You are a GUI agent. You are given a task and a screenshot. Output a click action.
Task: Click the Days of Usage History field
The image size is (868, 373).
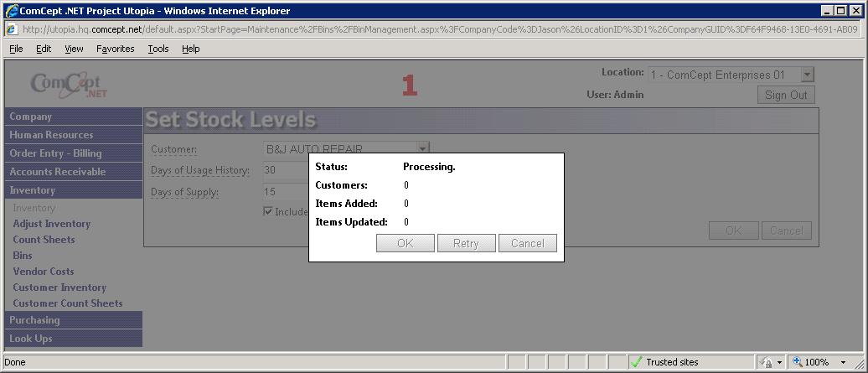[x=285, y=170]
